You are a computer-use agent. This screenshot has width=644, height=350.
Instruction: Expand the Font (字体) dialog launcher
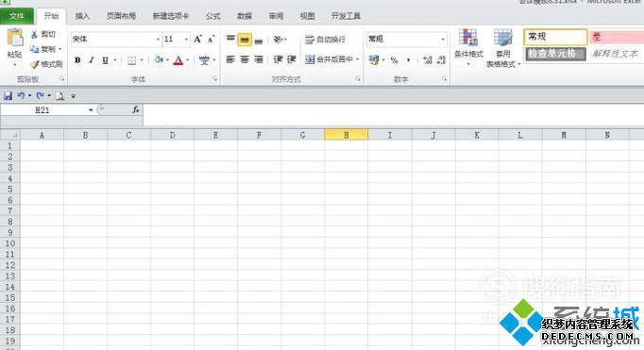(x=215, y=79)
